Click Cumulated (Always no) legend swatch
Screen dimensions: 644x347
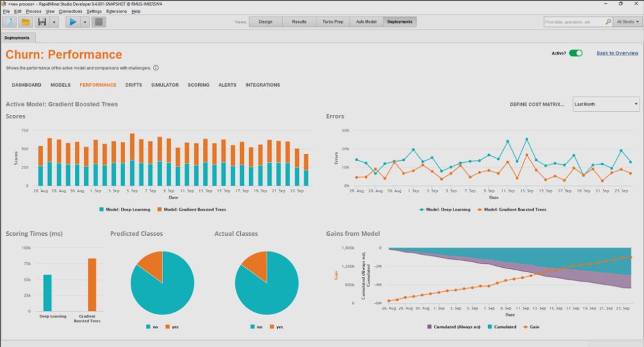[429, 327]
